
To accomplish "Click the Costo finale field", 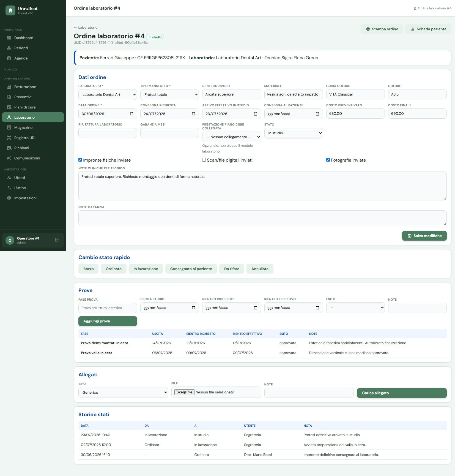I will 417,113.
